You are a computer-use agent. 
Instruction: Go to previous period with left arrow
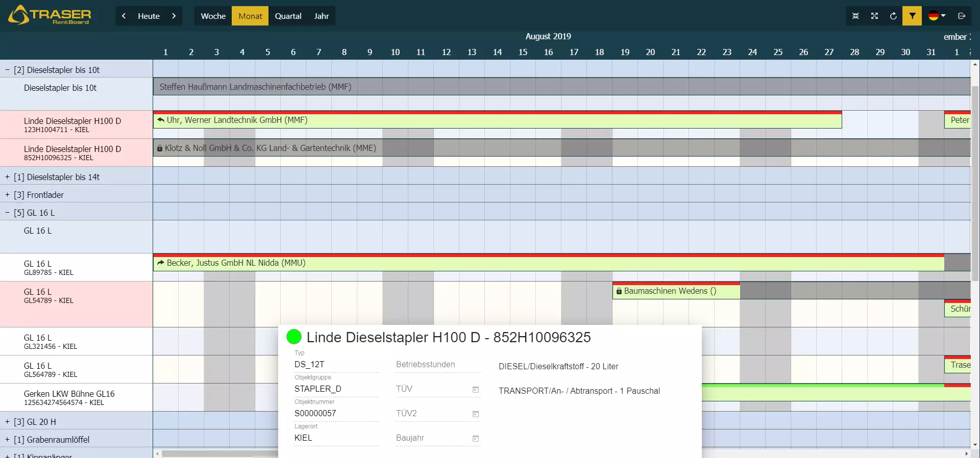click(x=124, y=16)
